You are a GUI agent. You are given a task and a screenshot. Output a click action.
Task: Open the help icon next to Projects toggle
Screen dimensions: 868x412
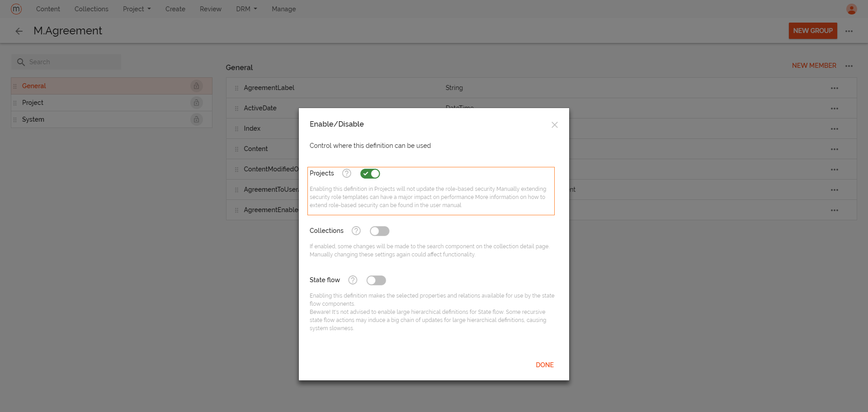[346, 173]
